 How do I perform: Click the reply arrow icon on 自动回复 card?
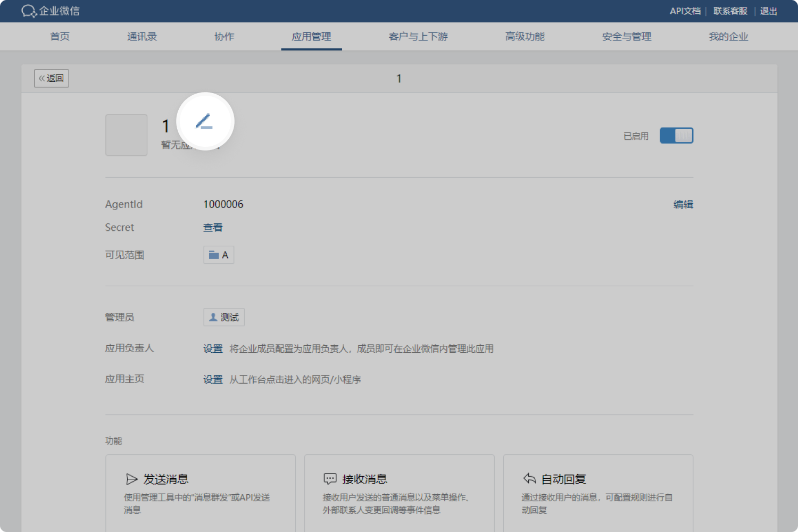tap(529, 478)
